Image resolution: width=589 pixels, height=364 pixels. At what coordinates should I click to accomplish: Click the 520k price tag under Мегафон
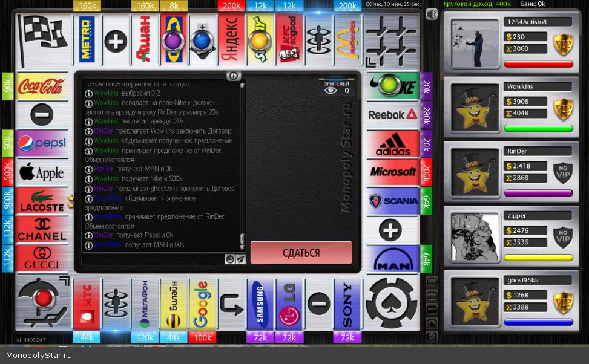[145, 337]
